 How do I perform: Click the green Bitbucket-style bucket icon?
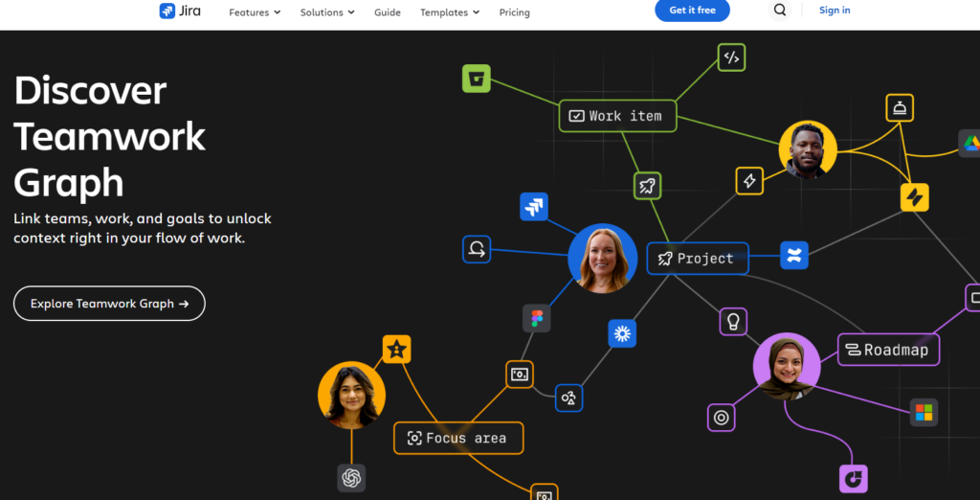point(477,79)
